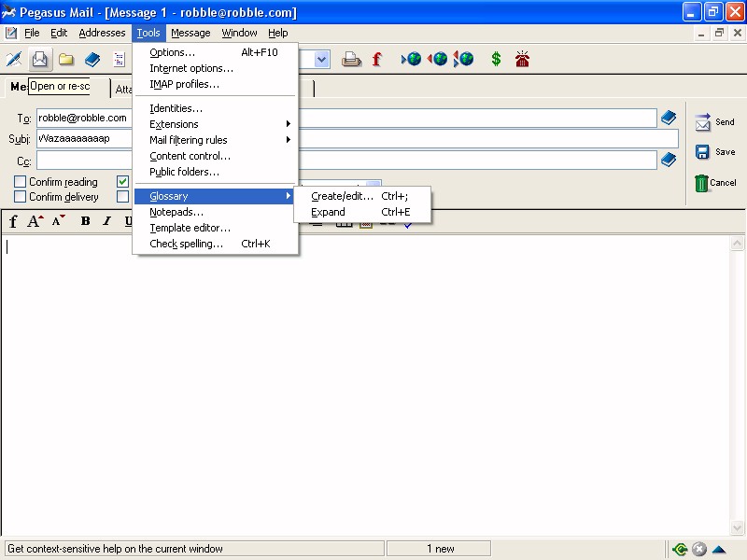
Task: Select the highlighted Glossary menu entry
Action: [x=216, y=196]
